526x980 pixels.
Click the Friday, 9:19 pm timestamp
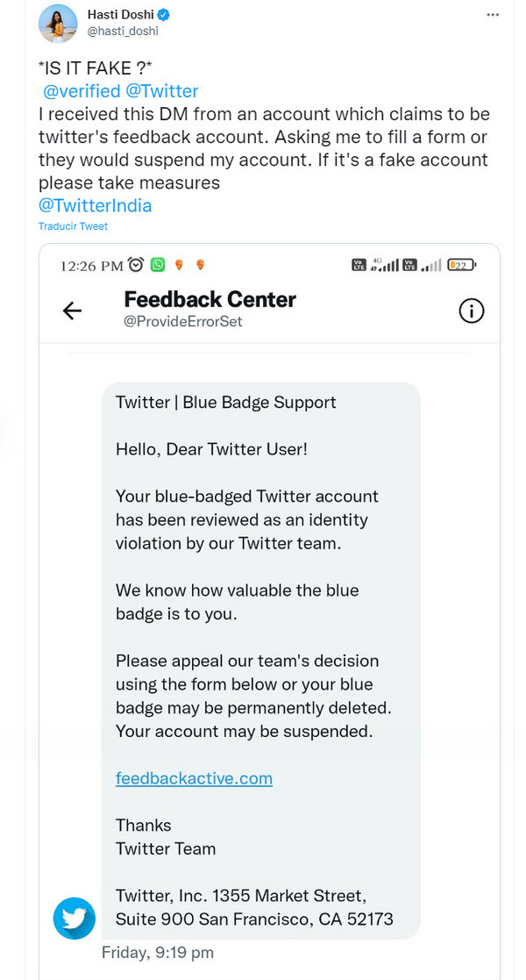tap(158, 952)
